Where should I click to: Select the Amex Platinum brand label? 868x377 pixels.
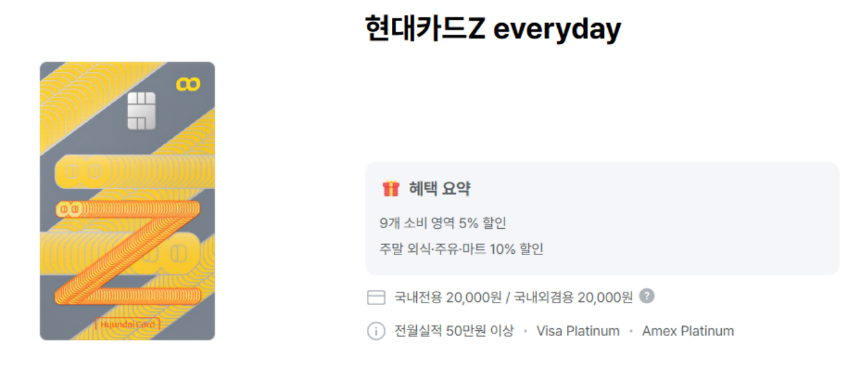pos(688,331)
